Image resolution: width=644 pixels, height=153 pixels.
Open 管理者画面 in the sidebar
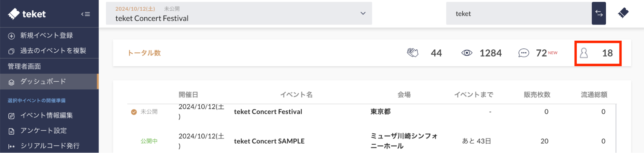[x=24, y=66]
